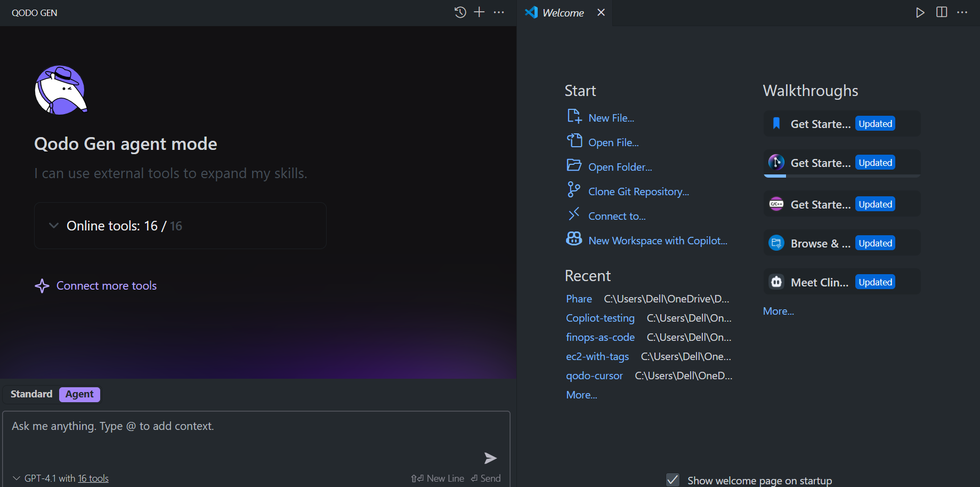The height and width of the screenshot is (487, 980).
Task: Click More... under Walkthroughs
Action: (x=779, y=311)
